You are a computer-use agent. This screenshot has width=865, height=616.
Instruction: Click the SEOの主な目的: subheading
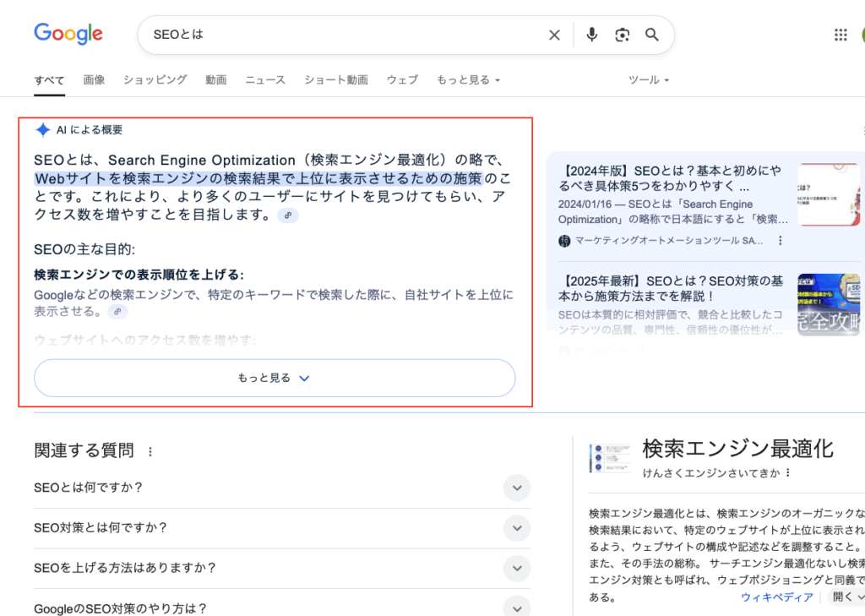pyautogui.click(x=84, y=249)
